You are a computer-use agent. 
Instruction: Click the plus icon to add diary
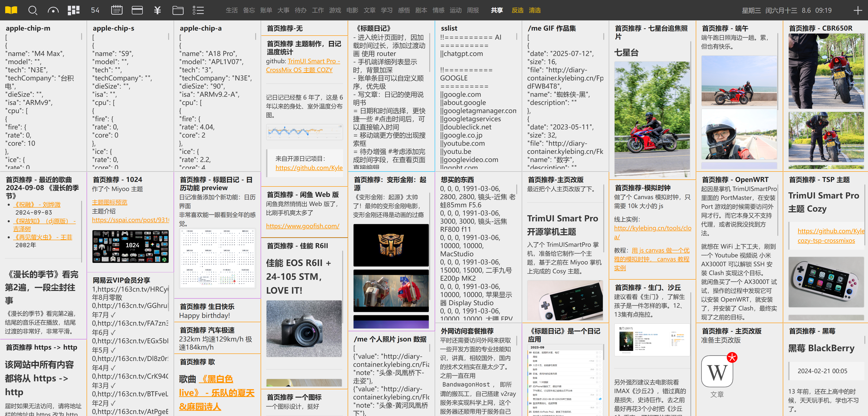point(858,10)
